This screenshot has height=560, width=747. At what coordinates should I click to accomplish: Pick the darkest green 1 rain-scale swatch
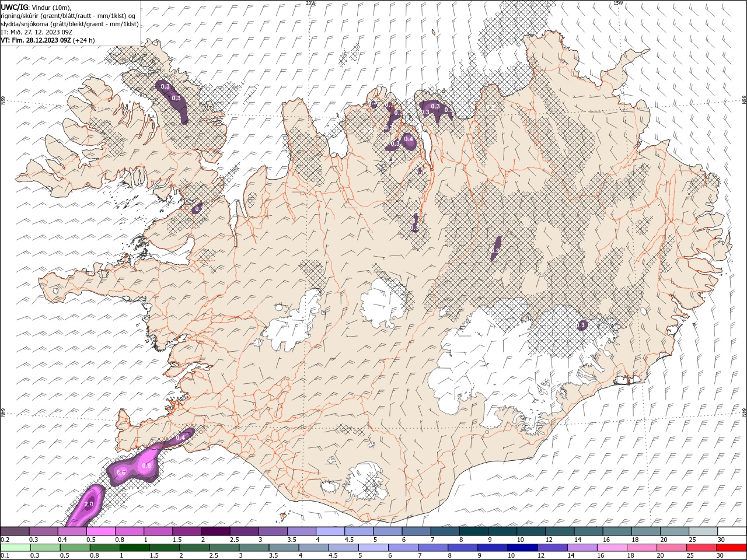pos(135,548)
